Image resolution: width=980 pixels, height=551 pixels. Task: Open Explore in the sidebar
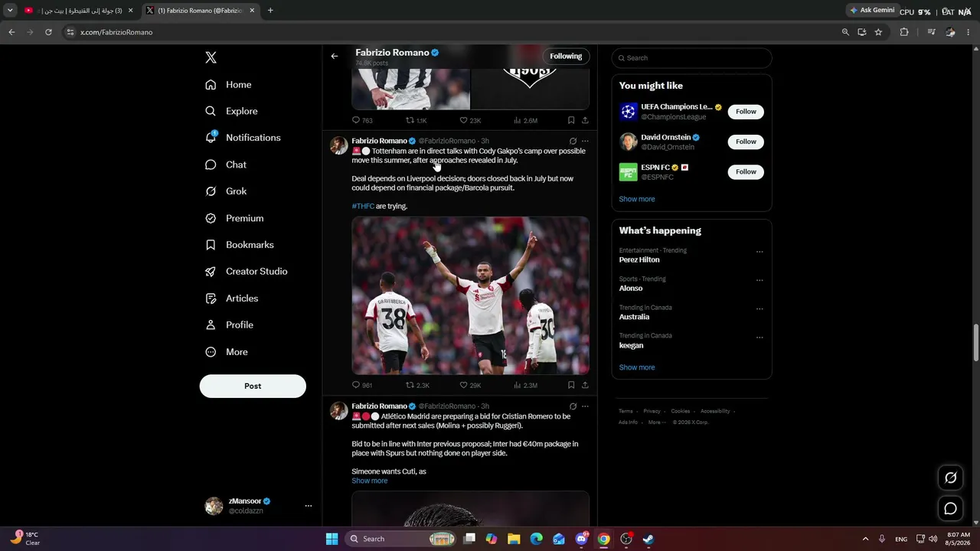pos(232,111)
